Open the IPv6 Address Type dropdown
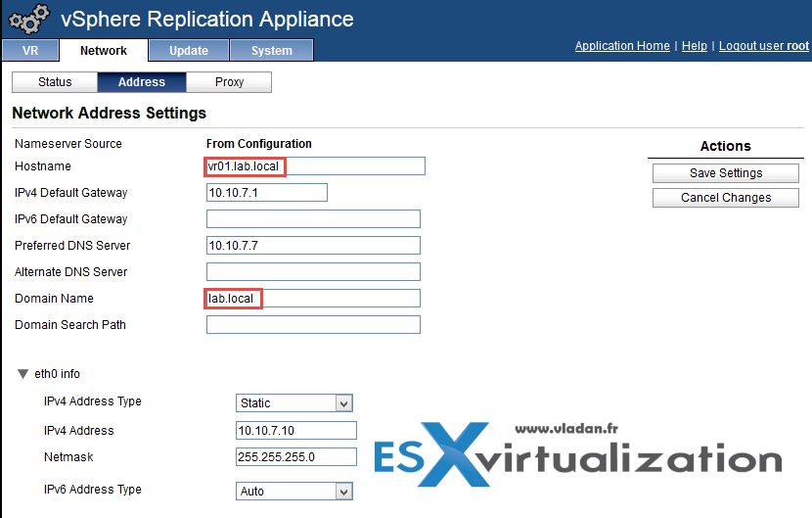 coord(294,491)
